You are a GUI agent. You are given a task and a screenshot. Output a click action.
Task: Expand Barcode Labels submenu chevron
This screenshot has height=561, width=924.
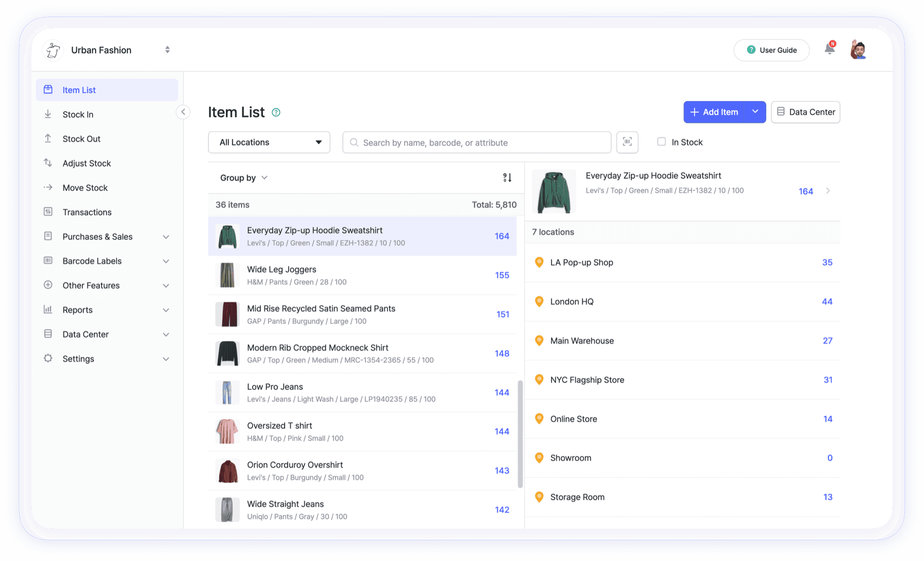(x=166, y=261)
